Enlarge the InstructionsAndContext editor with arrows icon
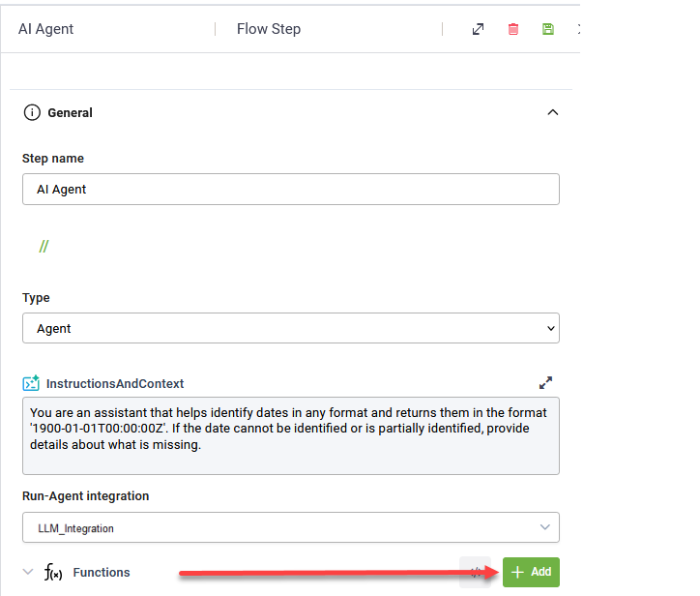The image size is (700, 596). [x=545, y=382]
